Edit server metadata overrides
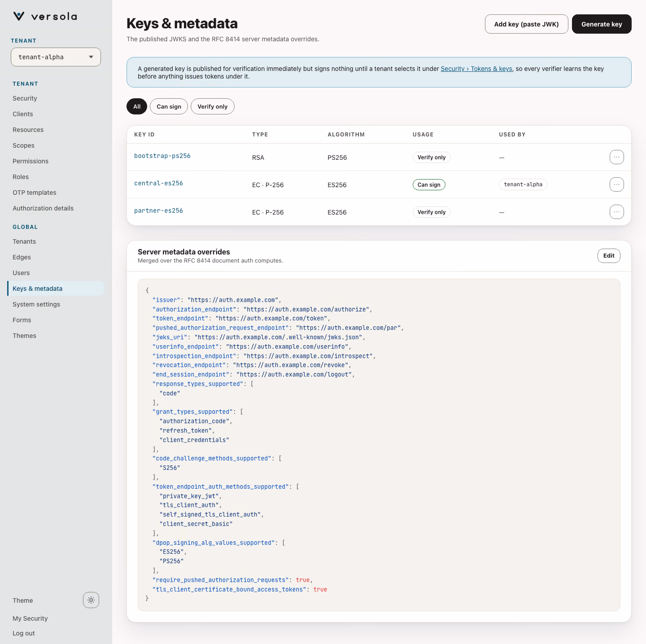The image size is (646, 644). [x=609, y=256]
